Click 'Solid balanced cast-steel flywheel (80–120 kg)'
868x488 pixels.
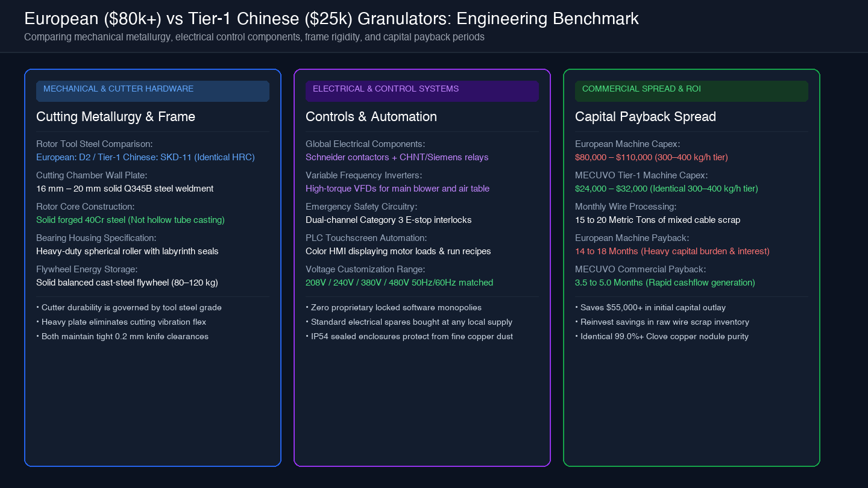point(127,283)
